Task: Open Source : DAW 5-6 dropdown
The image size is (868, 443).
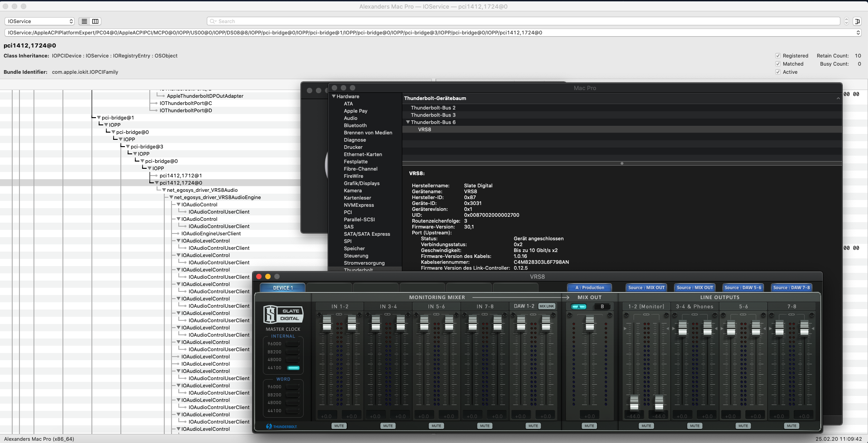Action: click(743, 287)
